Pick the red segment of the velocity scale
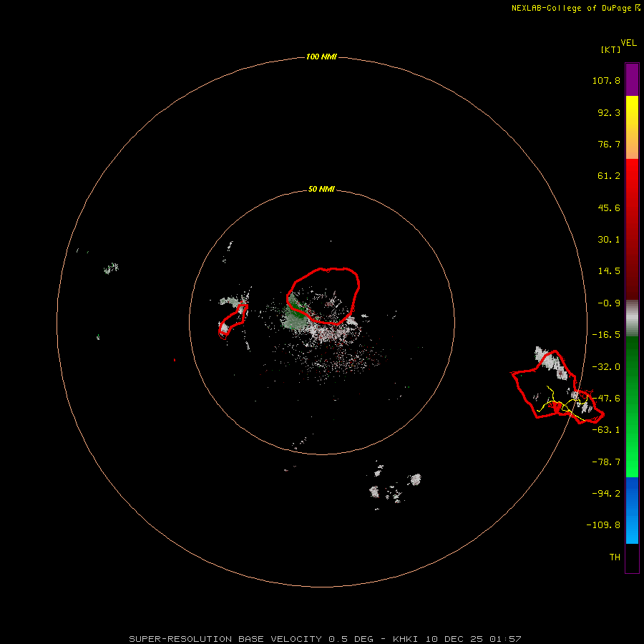The image size is (644, 644). (632, 229)
